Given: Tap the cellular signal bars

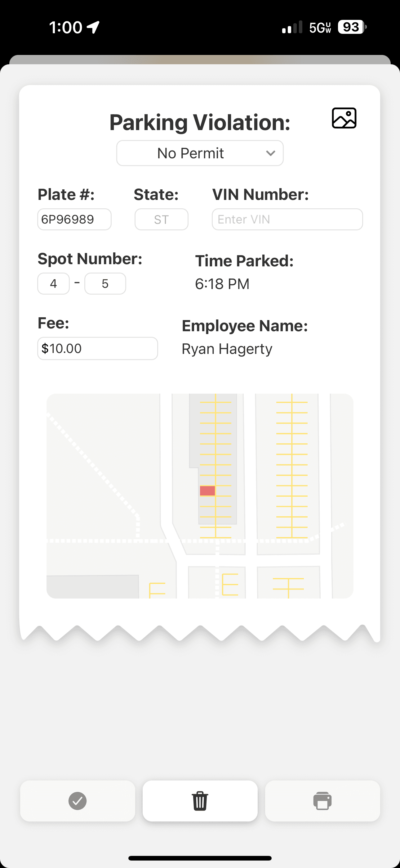Looking at the screenshot, I should (292, 28).
